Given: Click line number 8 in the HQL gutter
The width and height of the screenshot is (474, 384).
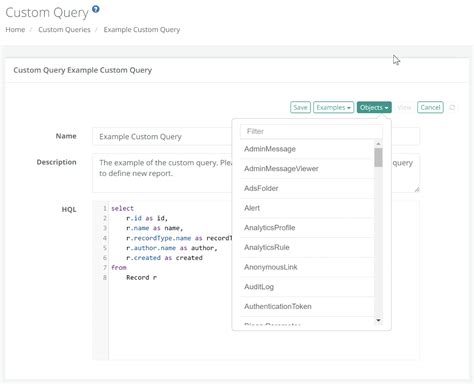Looking at the screenshot, I should point(105,278).
